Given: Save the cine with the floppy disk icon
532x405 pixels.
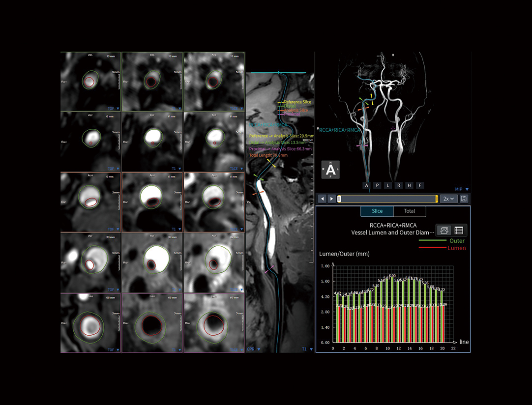Looking at the screenshot, I should [464, 199].
